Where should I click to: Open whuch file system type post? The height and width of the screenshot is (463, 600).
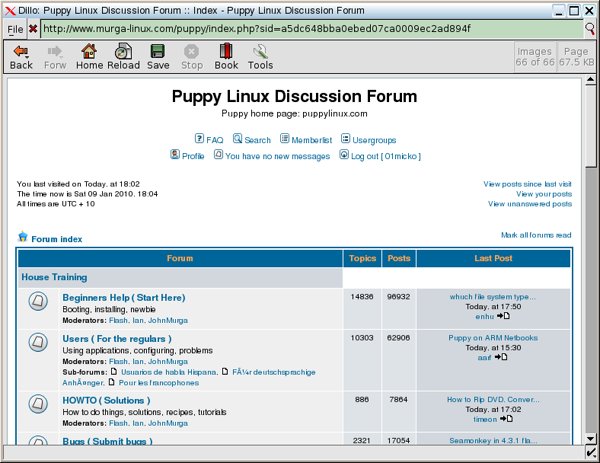[x=493, y=297]
